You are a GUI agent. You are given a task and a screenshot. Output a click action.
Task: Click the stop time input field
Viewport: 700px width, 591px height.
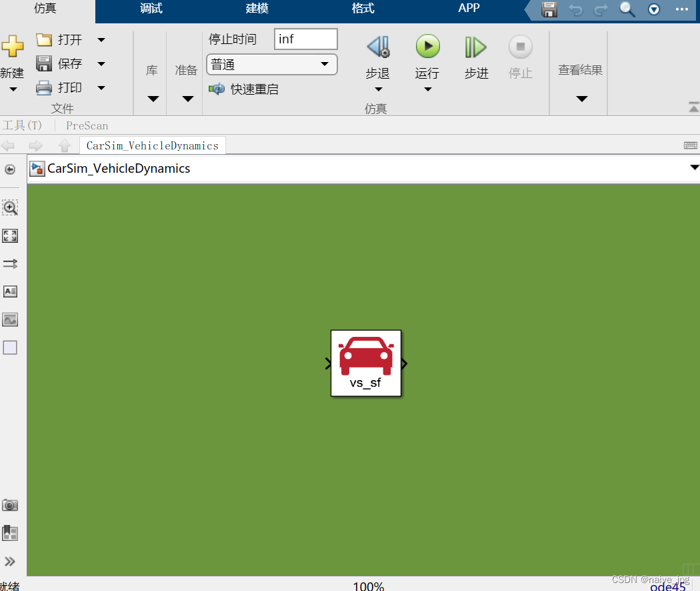306,39
